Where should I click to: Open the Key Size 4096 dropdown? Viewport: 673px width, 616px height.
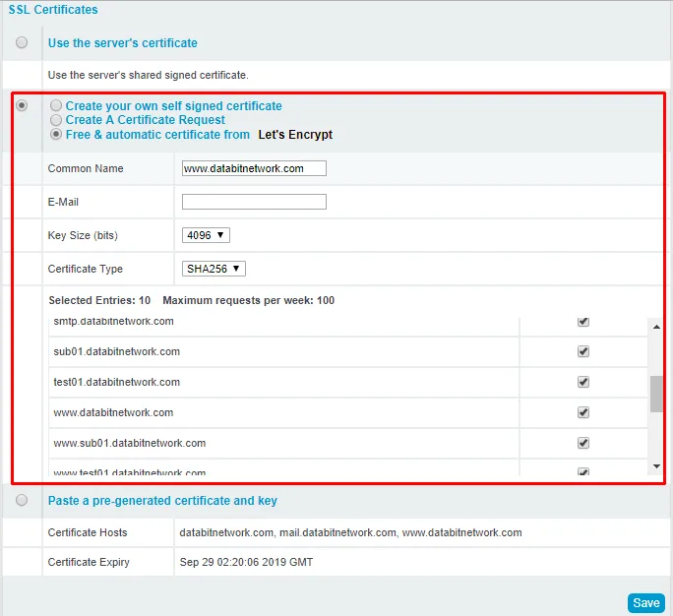206,235
